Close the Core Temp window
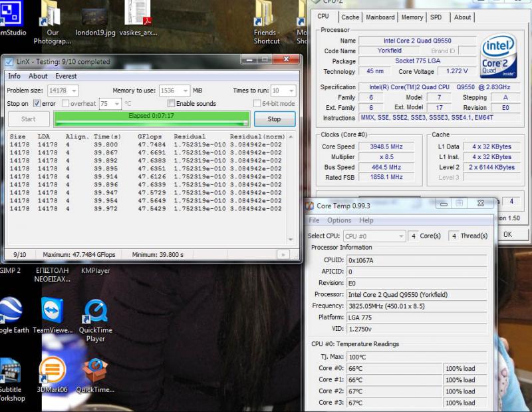Viewport: 532px width, 412px height. (481, 204)
